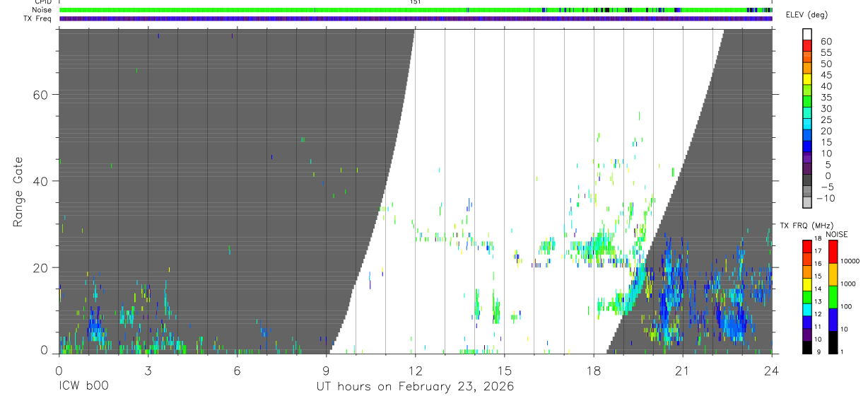Click the blue swatch in NOISE colorbar
This screenshot has width=868, height=401.
833,320
